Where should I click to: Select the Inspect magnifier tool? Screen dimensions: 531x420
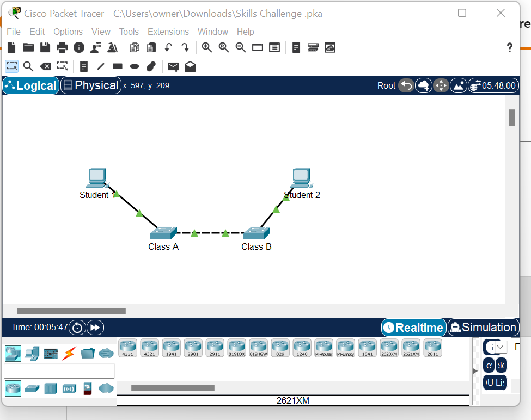point(28,66)
